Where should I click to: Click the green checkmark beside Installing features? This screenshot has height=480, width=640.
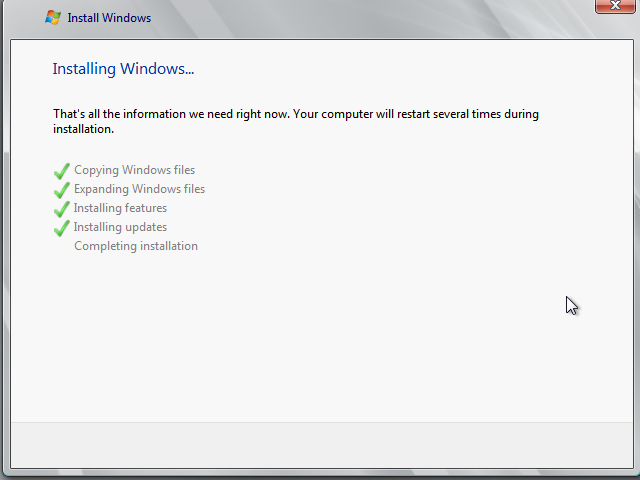(62, 209)
